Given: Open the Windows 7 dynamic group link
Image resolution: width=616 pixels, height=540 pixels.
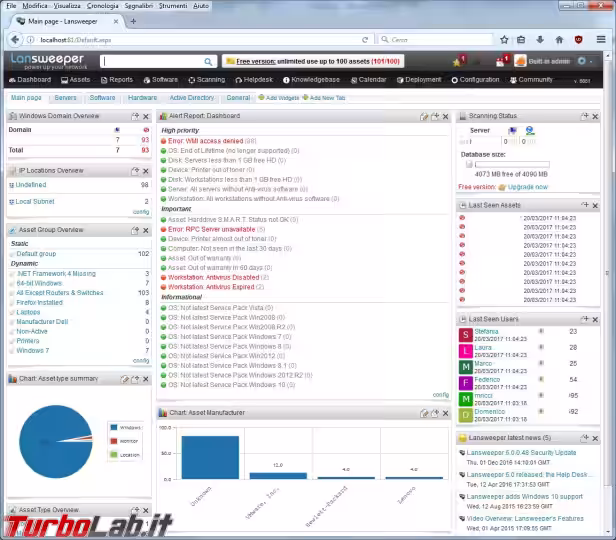Looking at the screenshot, I should pos(33,351).
